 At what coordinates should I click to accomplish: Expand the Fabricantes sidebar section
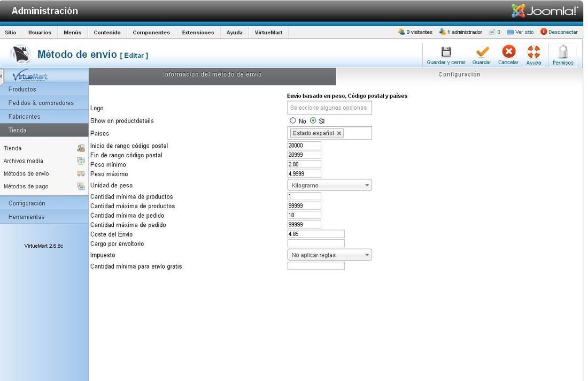tap(44, 116)
